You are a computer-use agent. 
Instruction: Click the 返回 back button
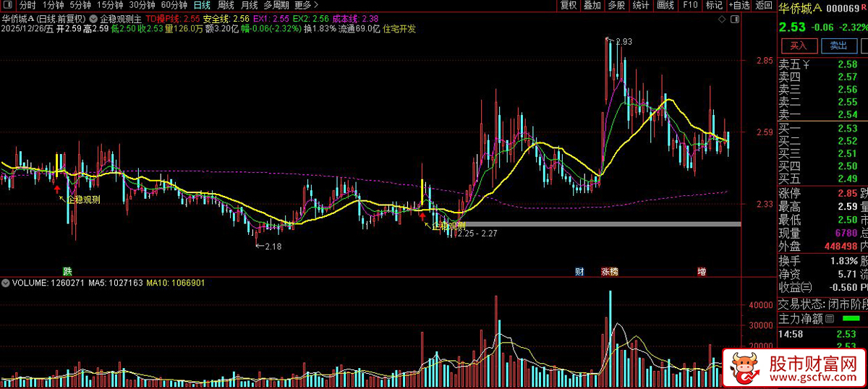pos(763,5)
